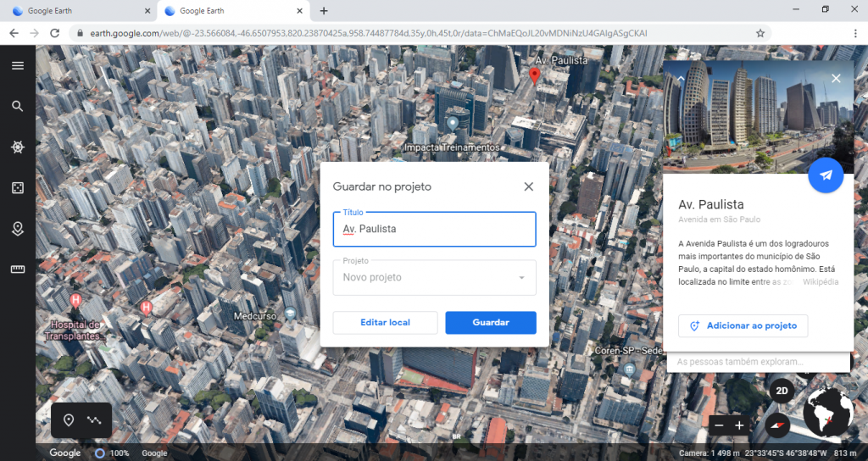Click the Impacta Treinamentos map marker

[x=453, y=124]
